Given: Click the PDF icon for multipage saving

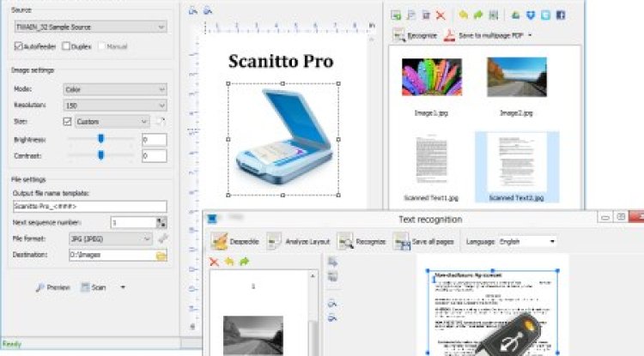Looking at the screenshot, I should (x=449, y=36).
